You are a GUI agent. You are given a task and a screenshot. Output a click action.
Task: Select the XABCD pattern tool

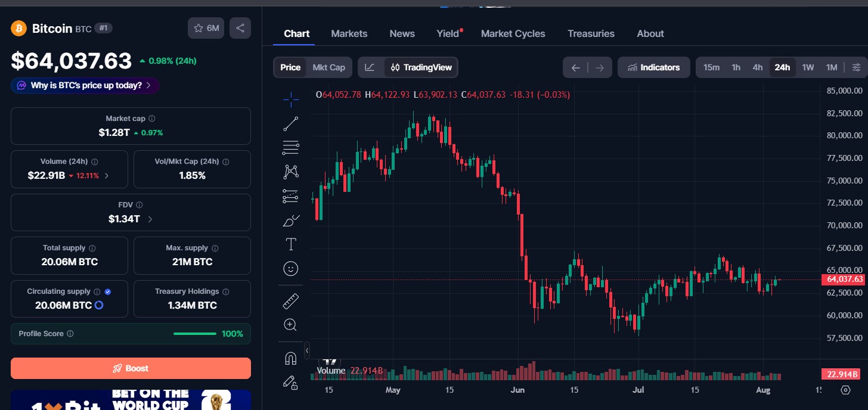click(x=290, y=172)
